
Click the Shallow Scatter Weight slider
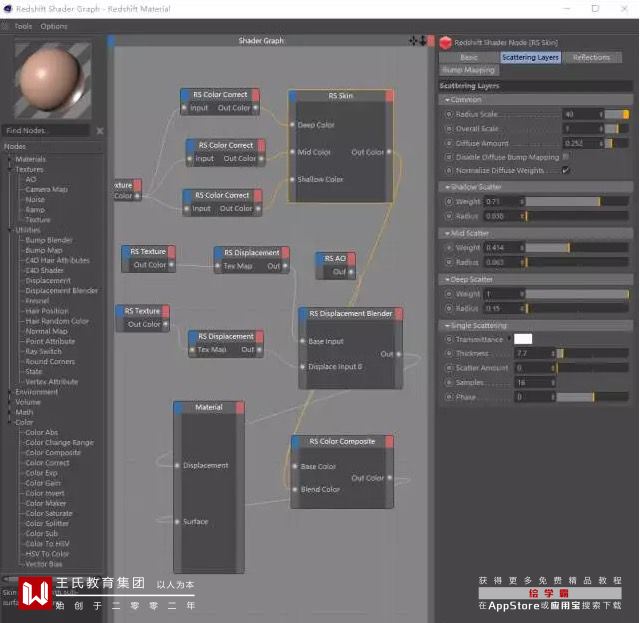(577, 201)
